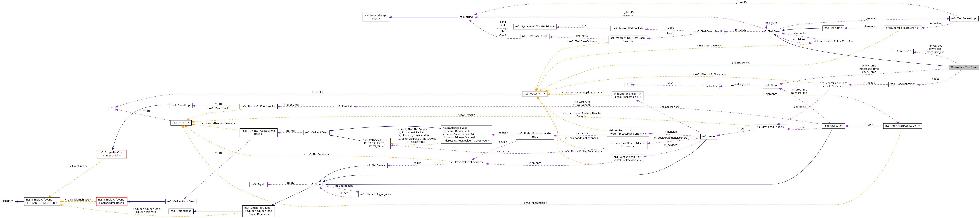
Task: Click the ns3::TestCase class node
Action: coord(771,32)
